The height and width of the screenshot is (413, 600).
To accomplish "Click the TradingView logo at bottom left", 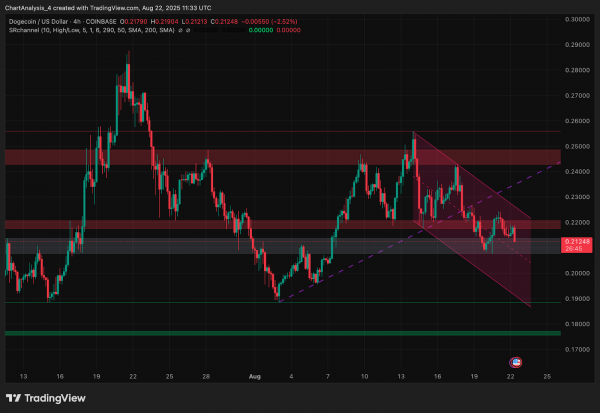I will 46,398.
